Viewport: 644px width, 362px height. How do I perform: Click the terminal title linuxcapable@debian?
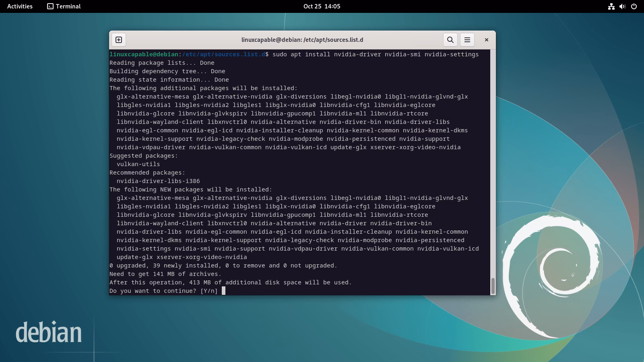302,40
